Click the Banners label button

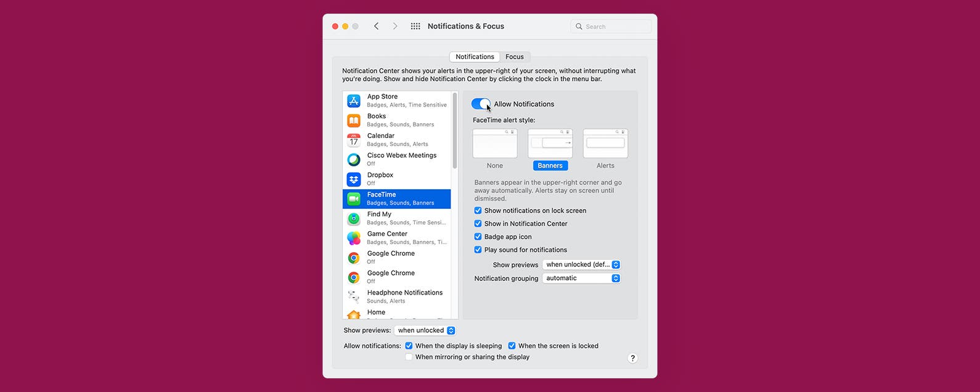[x=550, y=165]
